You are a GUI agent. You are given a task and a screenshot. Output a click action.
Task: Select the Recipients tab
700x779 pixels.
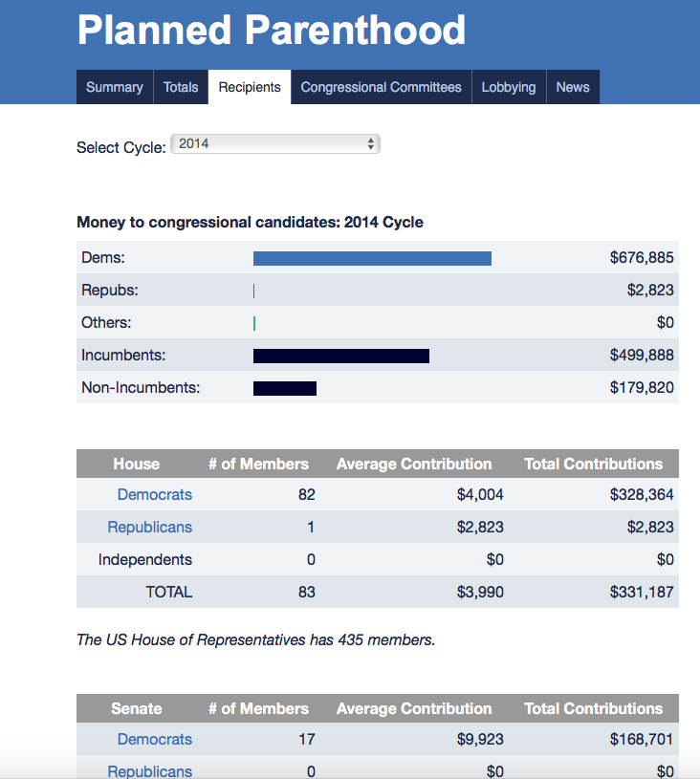coord(250,87)
